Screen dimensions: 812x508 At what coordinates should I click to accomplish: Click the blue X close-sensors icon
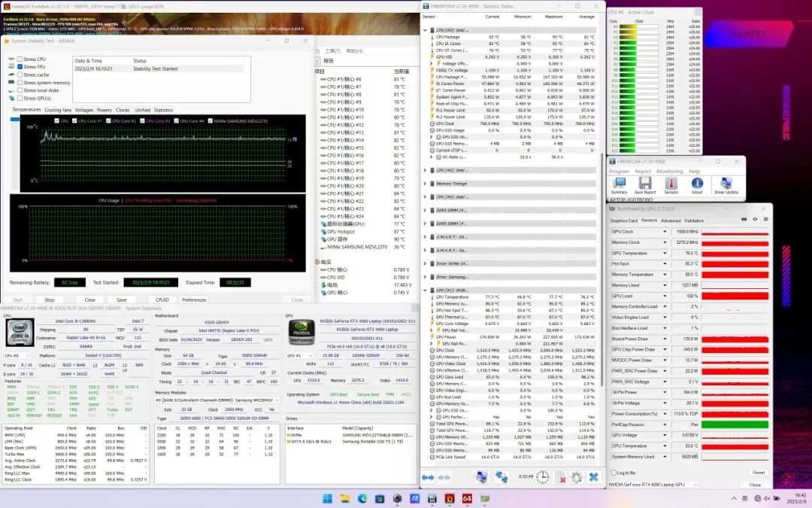(593, 477)
